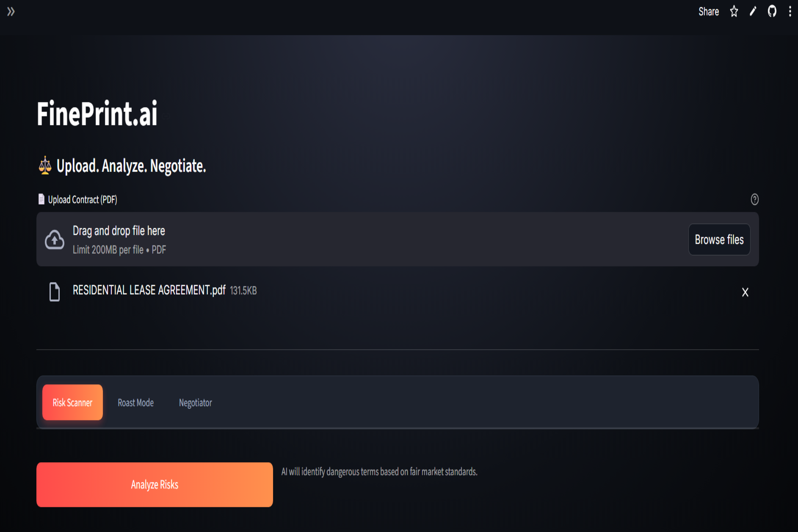Open the edit pencil icon

tap(753, 11)
